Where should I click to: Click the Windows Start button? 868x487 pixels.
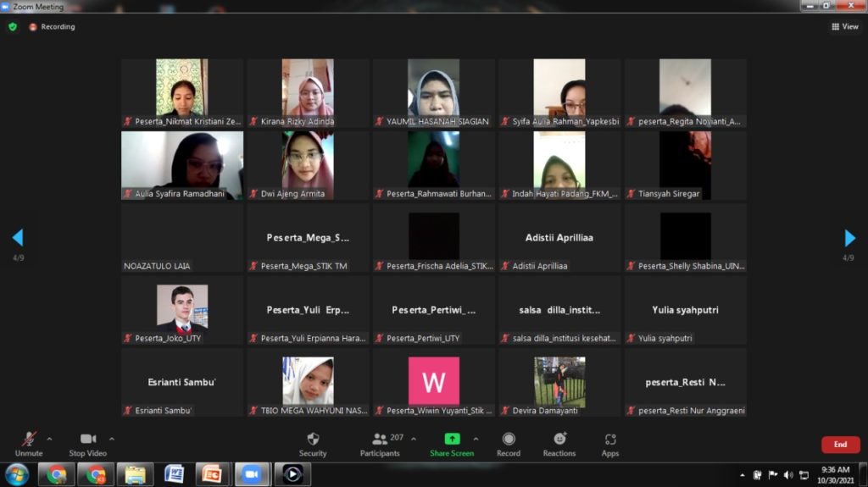pyautogui.click(x=17, y=474)
